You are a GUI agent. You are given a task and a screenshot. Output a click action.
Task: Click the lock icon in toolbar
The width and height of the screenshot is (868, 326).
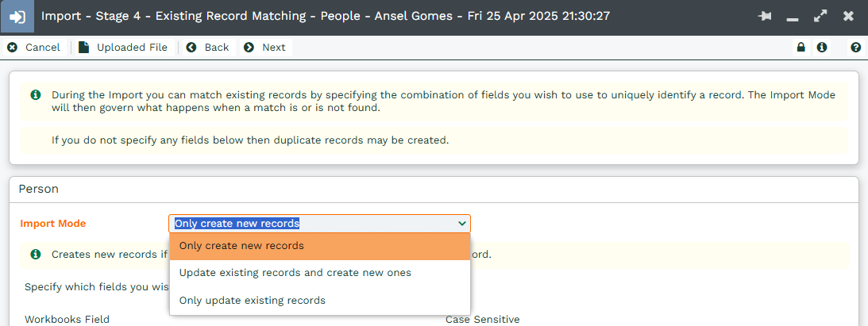(800, 48)
